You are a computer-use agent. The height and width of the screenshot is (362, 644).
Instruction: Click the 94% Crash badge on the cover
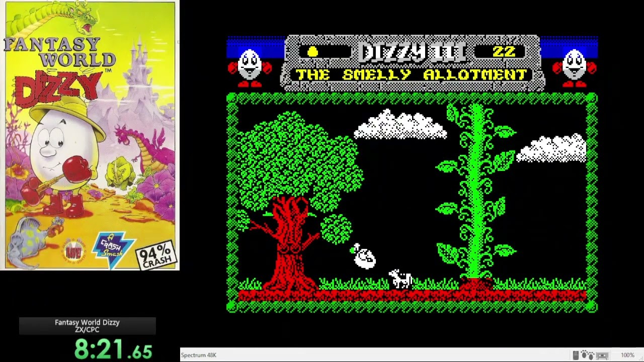[157, 255]
